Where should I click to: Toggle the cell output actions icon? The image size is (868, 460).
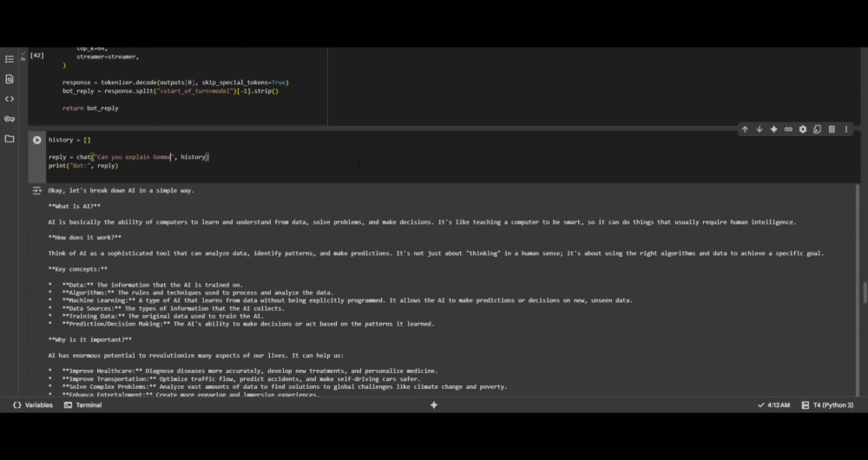pyautogui.click(x=37, y=190)
